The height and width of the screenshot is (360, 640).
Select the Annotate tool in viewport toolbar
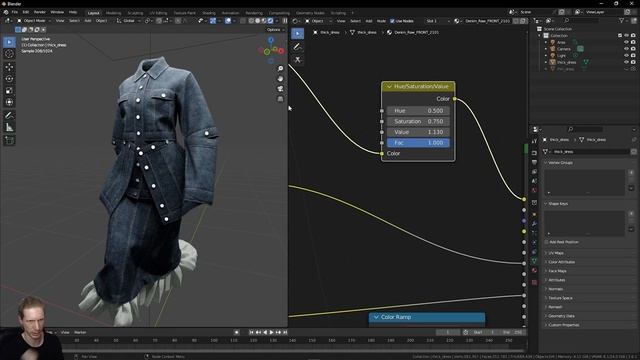(9, 116)
